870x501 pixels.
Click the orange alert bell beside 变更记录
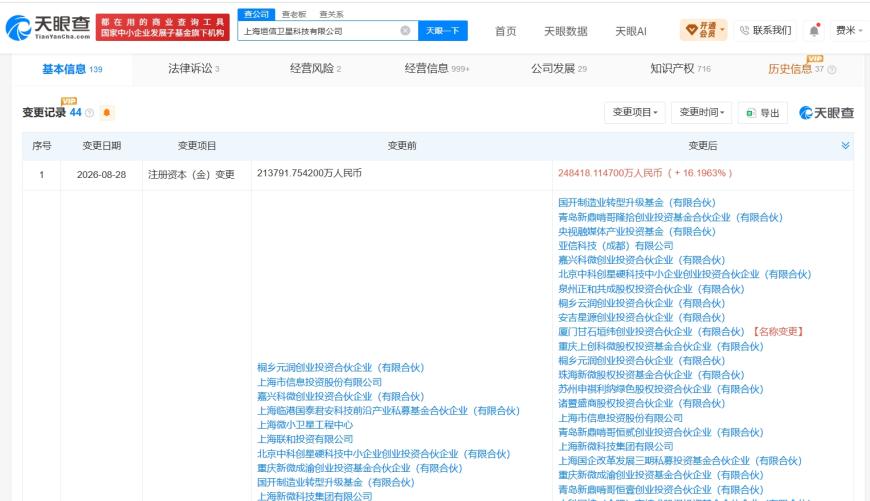point(107,113)
